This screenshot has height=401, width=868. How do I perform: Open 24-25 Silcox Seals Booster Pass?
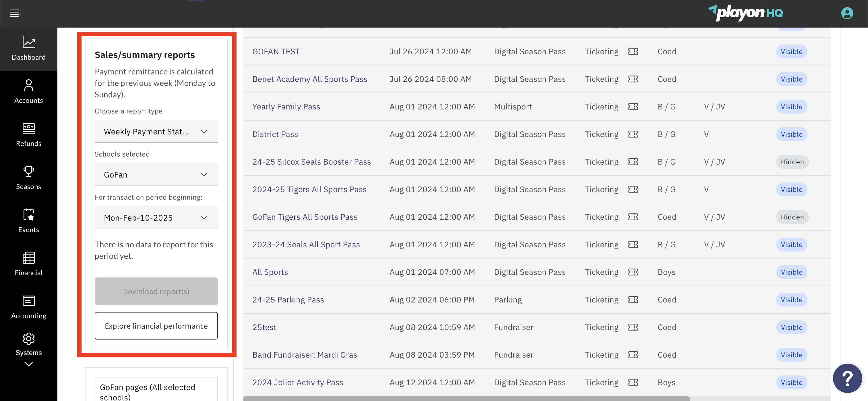click(311, 162)
